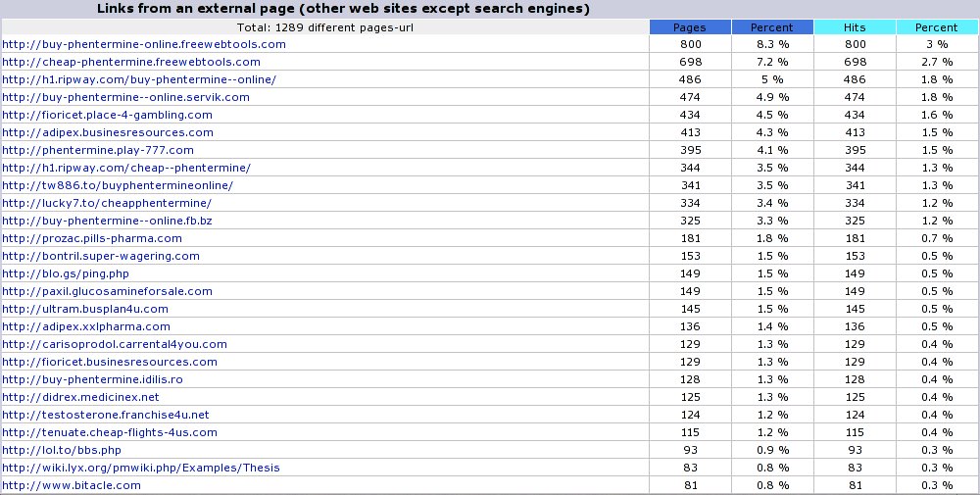This screenshot has height=495, width=980.
Task: Click the blue Pages column header
Action: pyautogui.click(x=690, y=26)
